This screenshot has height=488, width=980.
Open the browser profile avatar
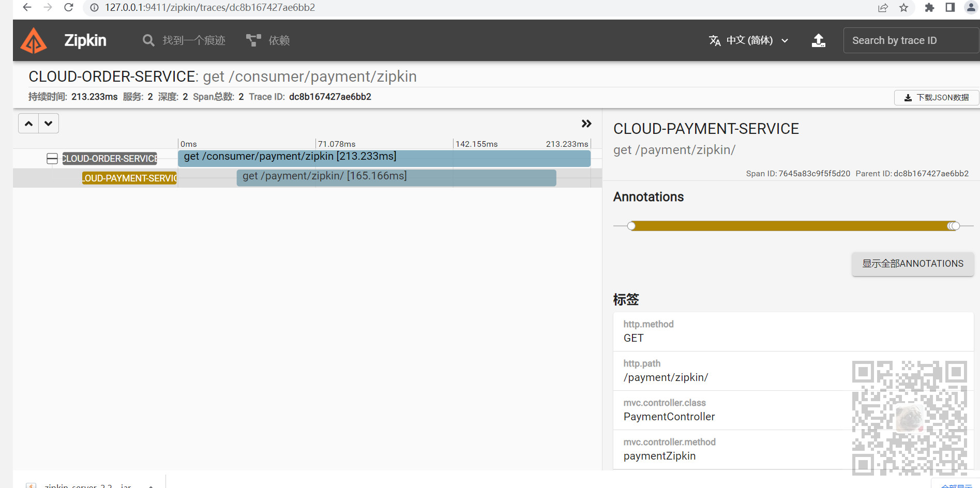(x=971, y=7)
